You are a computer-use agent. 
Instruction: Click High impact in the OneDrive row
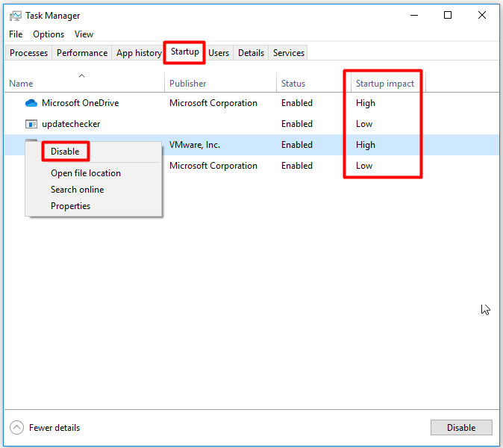[x=366, y=103]
